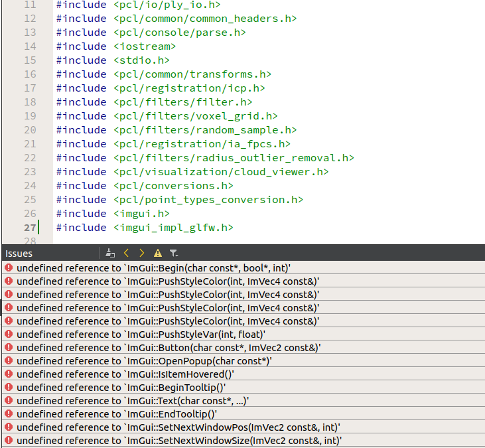Image resolution: width=485 pixels, height=448 pixels.
Task: Select the BeginTooltip undefined reference issue
Action: [x=243, y=388]
